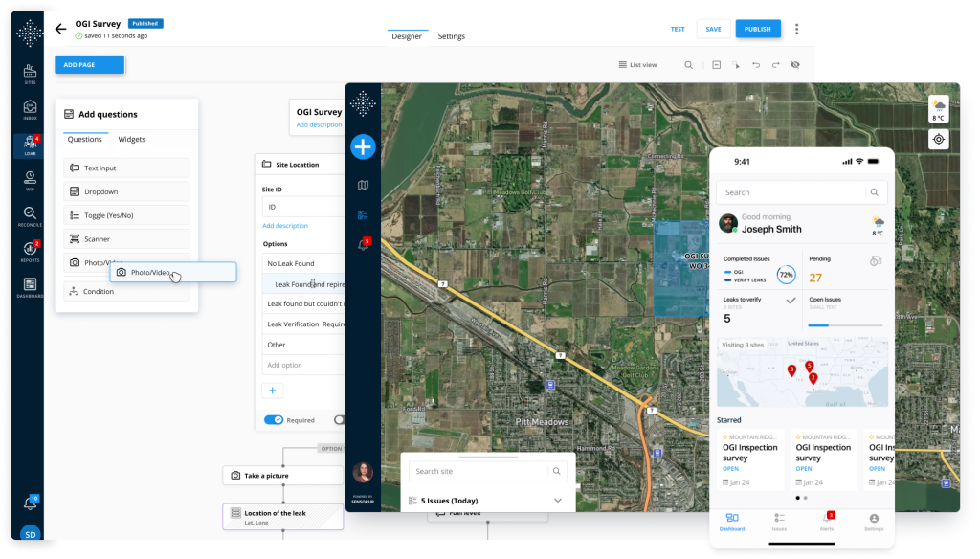980x559 pixels.
Task: Open the alerts bell in the map sidebar
Action: pyautogui.click(x=363, y=244)
